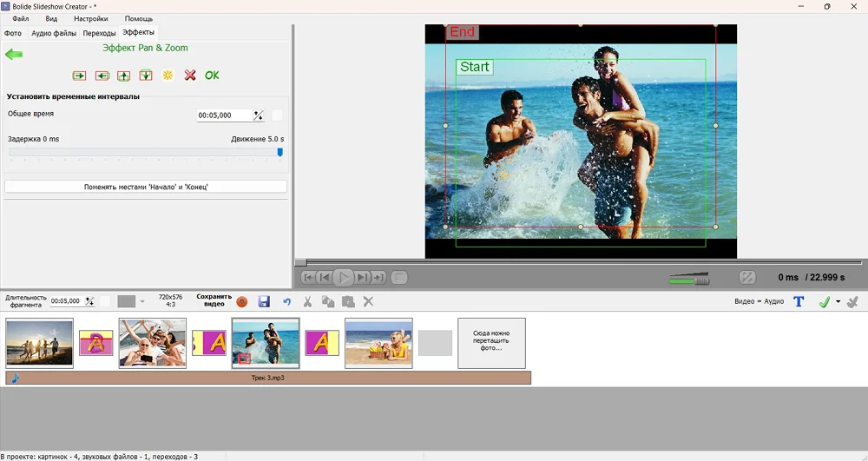Expand the dropdown next to green checkmark
Screen dimensions: 868x461
(838, 301)
